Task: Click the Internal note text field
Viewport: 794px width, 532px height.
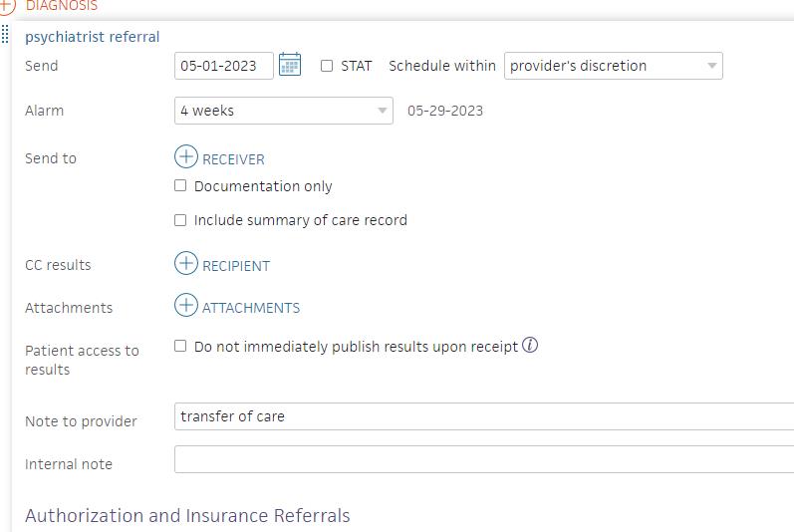Action: coord(484,459)
